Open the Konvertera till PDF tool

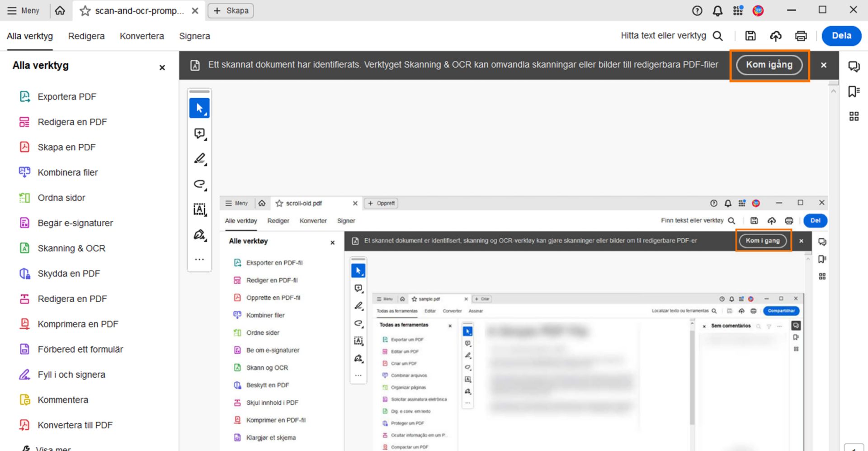pyautogui.click(x=66, y=426)
